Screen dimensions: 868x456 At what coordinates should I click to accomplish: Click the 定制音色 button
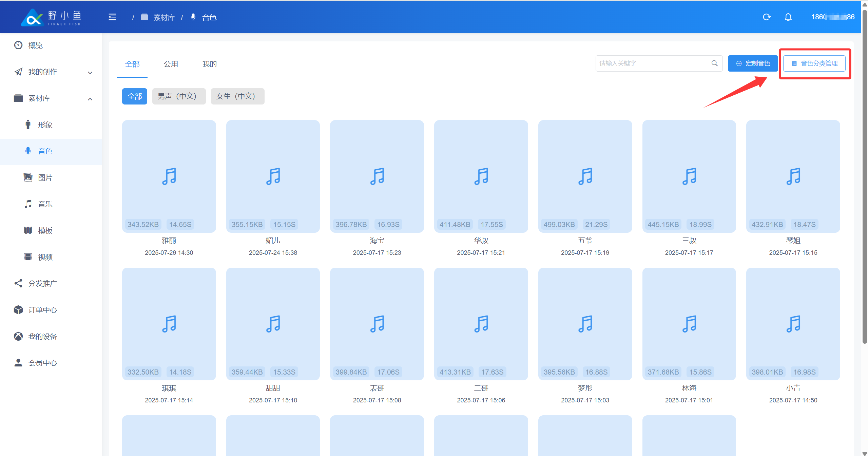click(x=752, y=63)
